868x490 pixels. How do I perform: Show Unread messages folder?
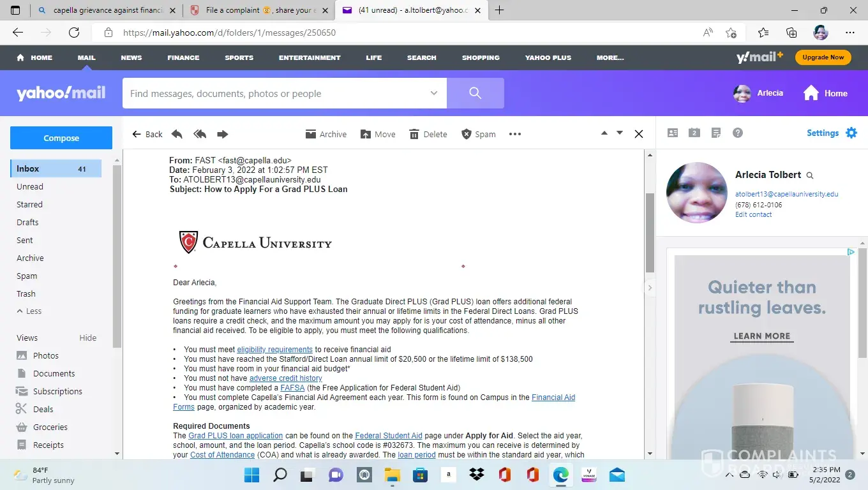(30, 186)
